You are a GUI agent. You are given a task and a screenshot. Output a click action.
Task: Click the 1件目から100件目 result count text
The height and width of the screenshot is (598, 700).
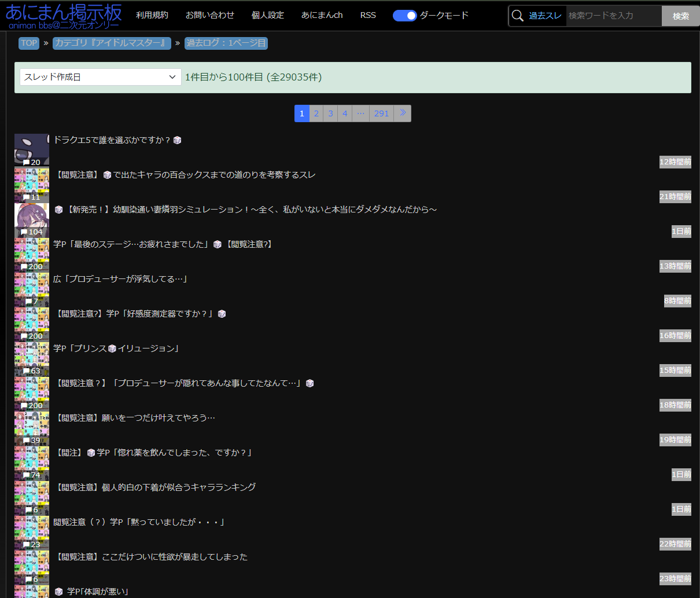coord(253,77)
